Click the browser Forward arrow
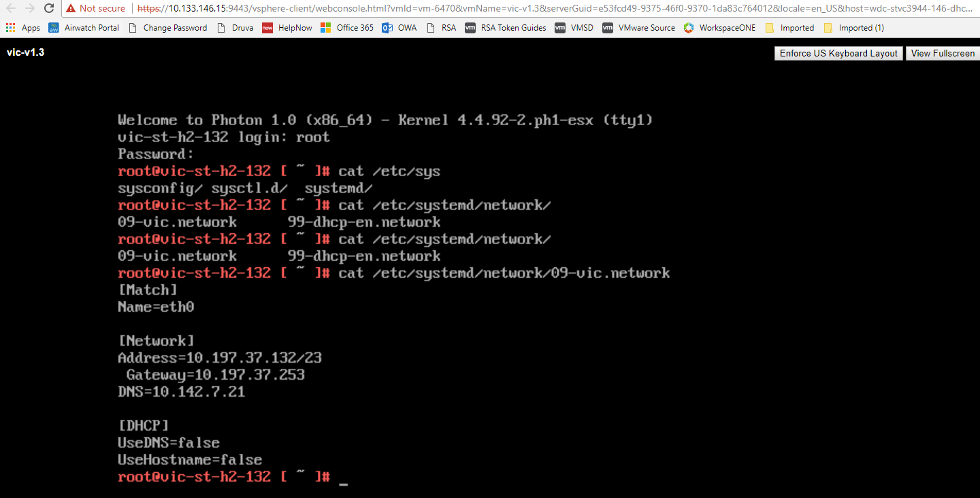Image resolution: width=980 pixels, height=498 pixels. click(30, 8)
